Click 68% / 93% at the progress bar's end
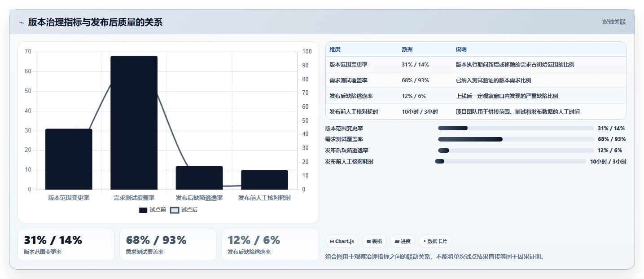644x279 pixels. 612,139
